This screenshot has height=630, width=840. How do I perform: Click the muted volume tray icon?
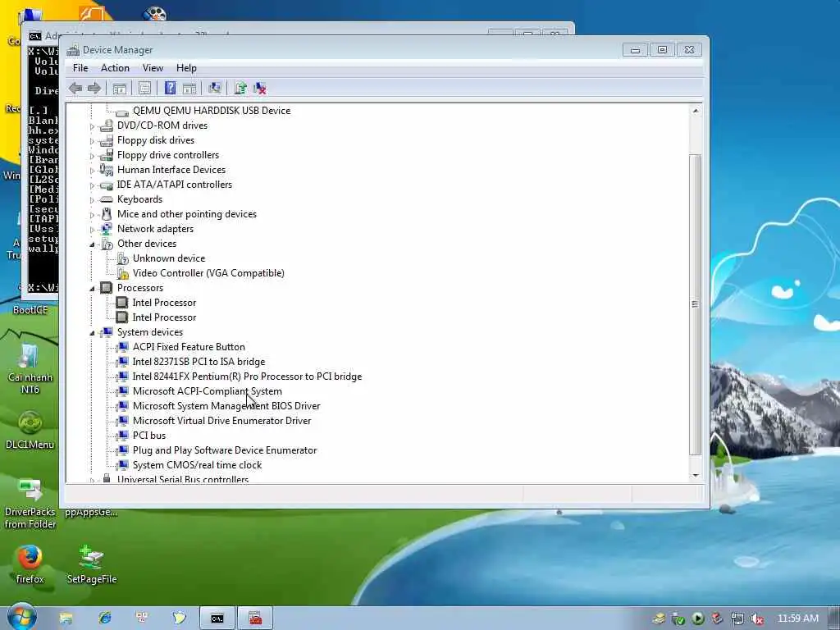[757, 619]
